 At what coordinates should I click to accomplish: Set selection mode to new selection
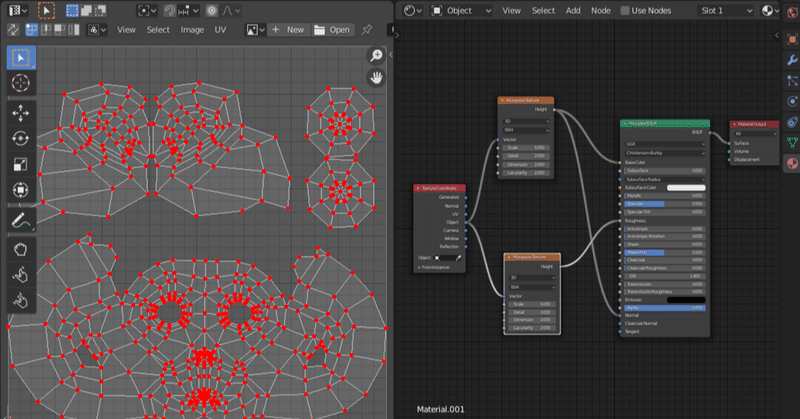pos(72,10)
